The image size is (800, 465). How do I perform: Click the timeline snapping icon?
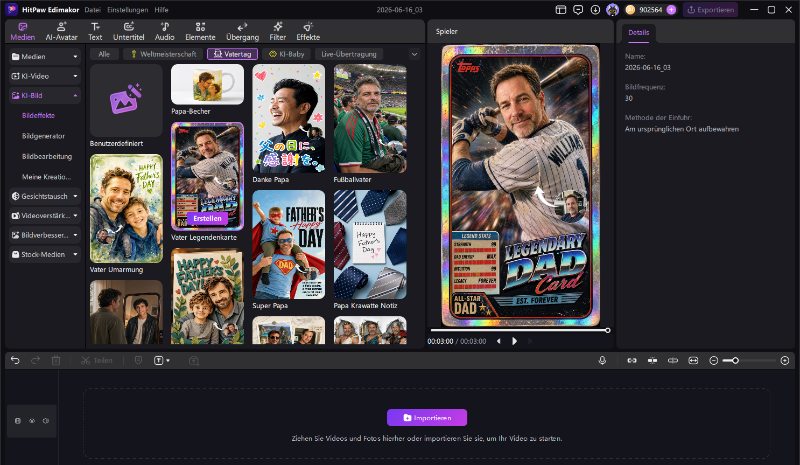[652, 360]
